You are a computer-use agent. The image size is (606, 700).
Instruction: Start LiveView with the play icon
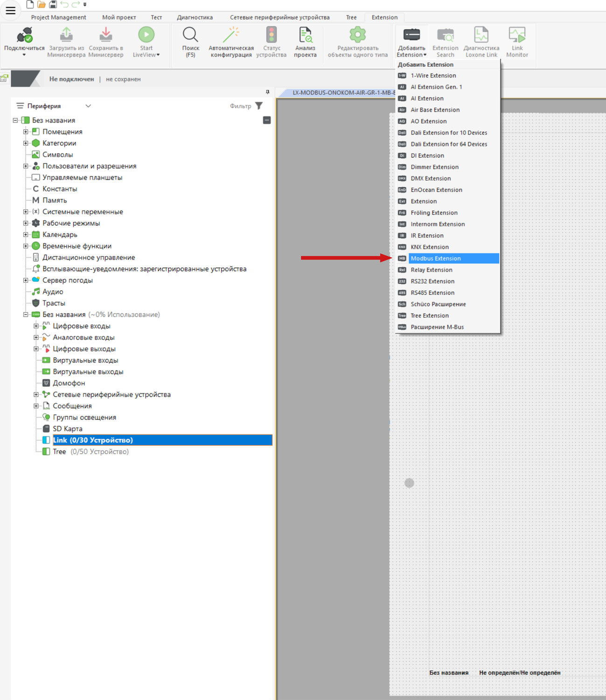tap(146, 35)
